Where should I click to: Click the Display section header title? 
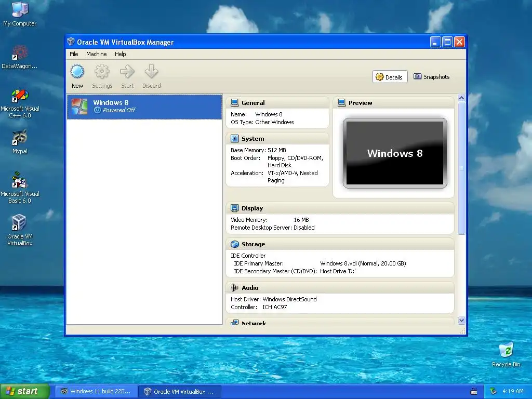[x=252, y=208]
